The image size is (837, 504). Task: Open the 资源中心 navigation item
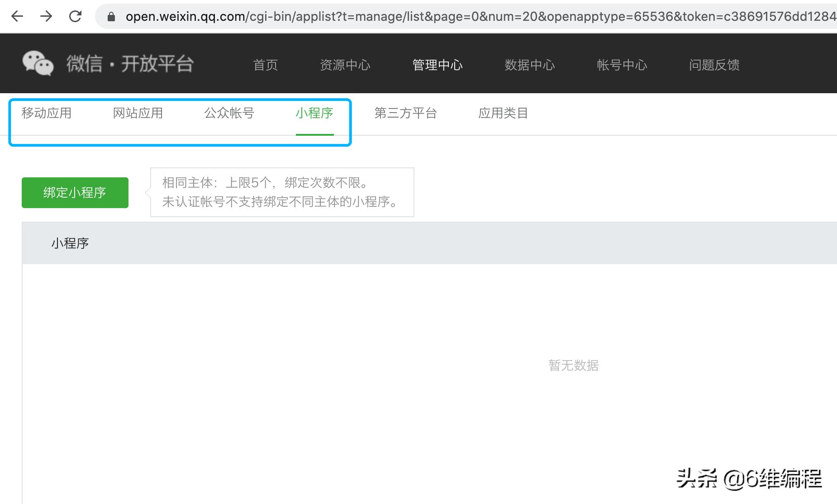pyautogui.click(x=345, y=65)
